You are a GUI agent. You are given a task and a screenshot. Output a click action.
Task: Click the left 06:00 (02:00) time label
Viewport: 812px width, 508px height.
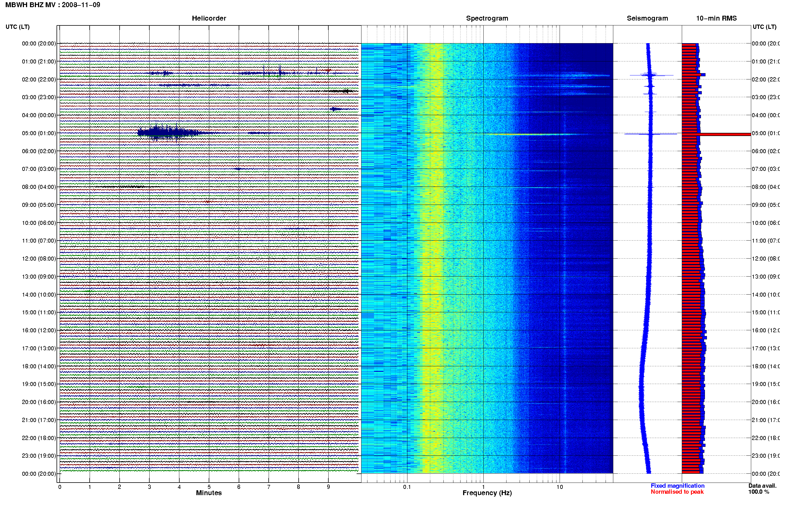point(39,151)
